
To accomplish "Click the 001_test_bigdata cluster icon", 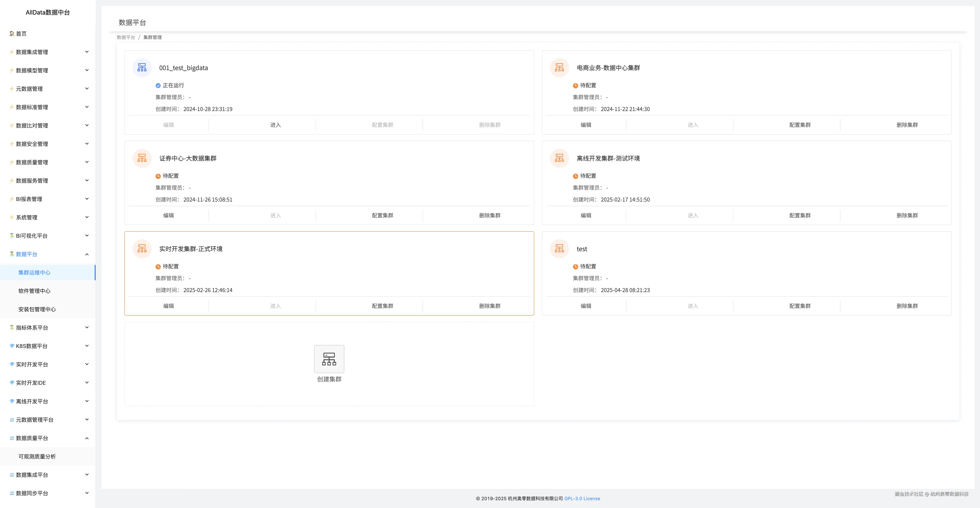I will click(142, 68).
